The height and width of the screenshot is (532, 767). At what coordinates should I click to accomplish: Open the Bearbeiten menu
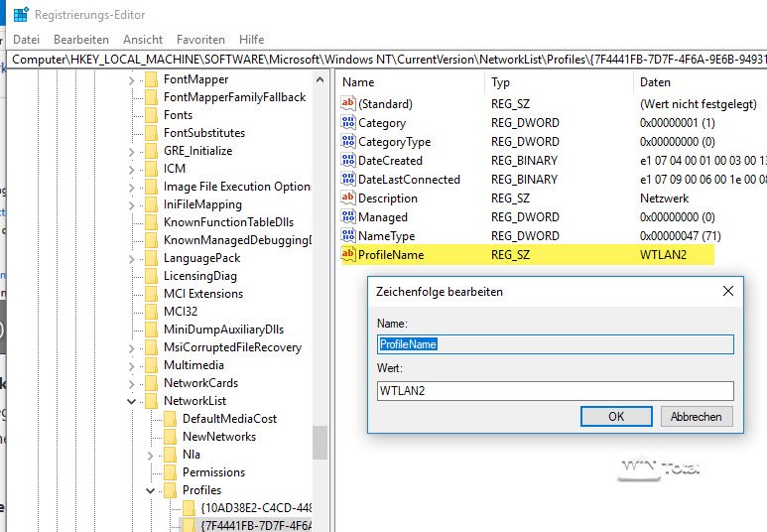coord(81,40)
